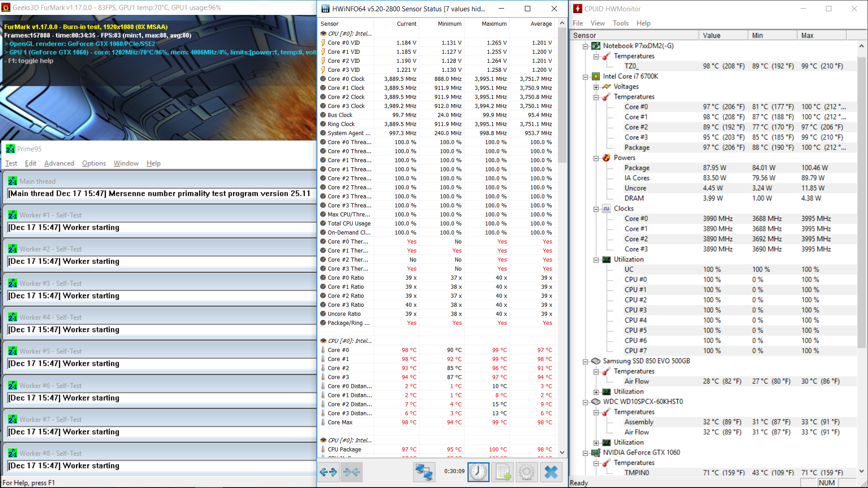Open the Prime95 Window menu
The height and width of the screenshot is (488, 868).
(x=126, y=163)
